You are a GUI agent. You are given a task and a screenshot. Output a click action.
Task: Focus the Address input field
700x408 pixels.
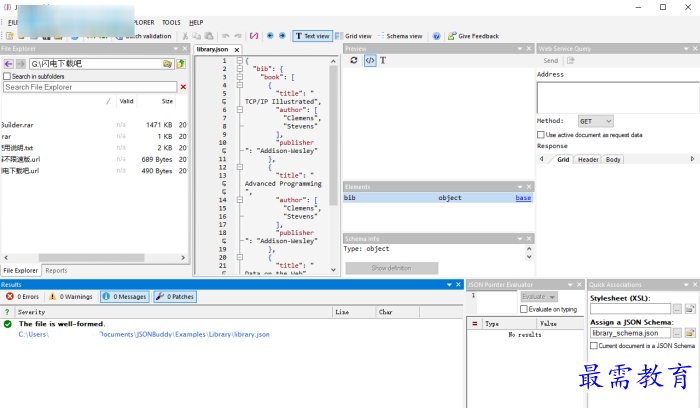click(x=618, y=97)
